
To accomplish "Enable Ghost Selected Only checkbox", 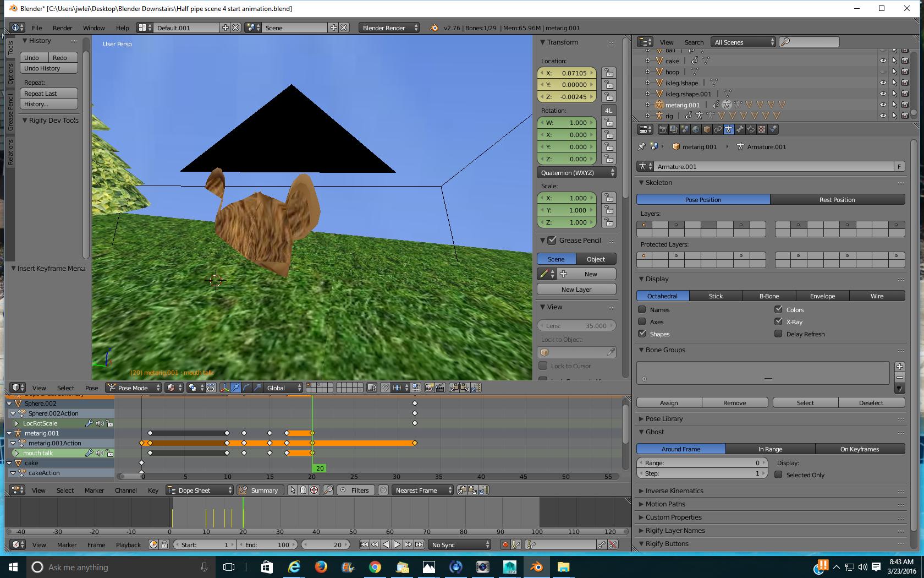I will [x=778, y=475].
